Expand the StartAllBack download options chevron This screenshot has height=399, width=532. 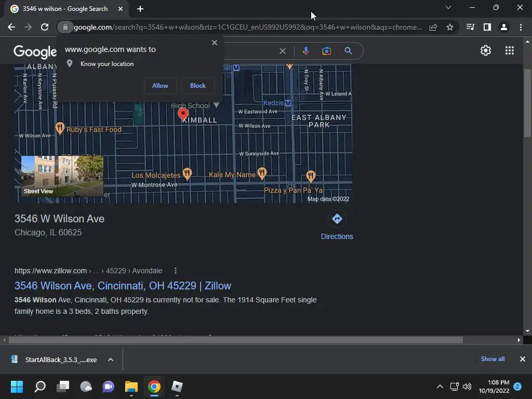coord(111,360)
